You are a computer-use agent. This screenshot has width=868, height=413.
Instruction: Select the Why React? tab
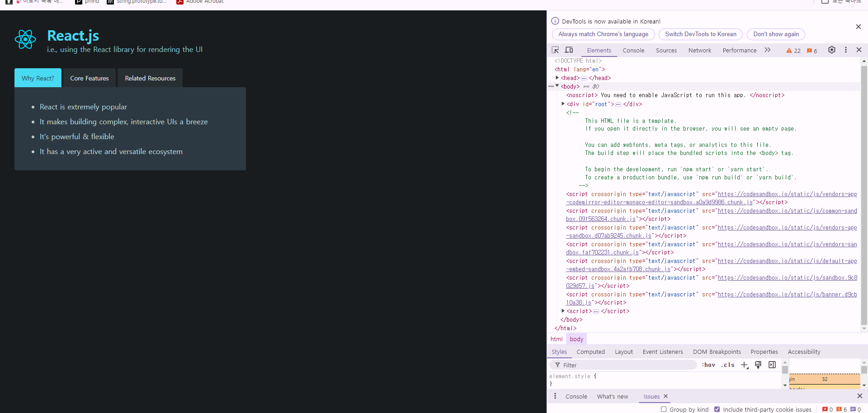click(38, 78)
